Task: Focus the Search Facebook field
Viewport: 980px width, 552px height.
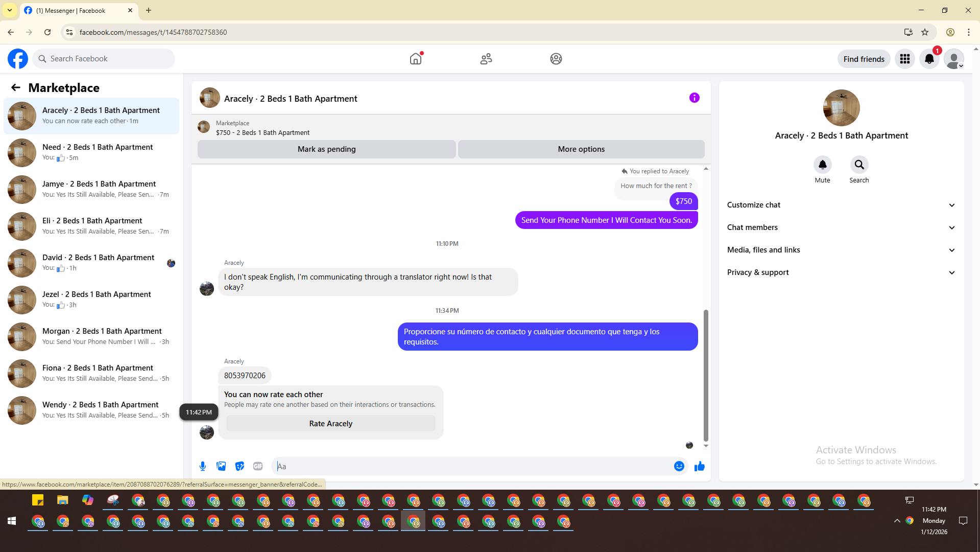Action: tap(104, 59)
